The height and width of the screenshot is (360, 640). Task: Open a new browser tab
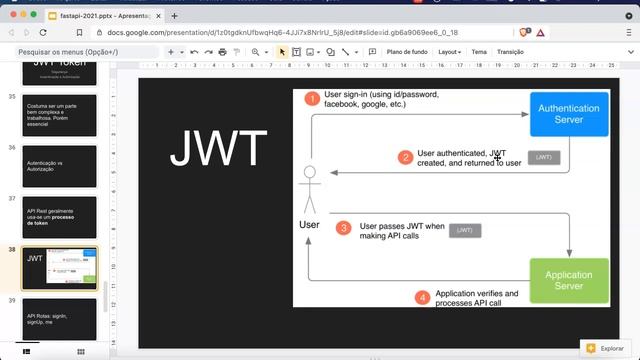[x=174, y=16]
